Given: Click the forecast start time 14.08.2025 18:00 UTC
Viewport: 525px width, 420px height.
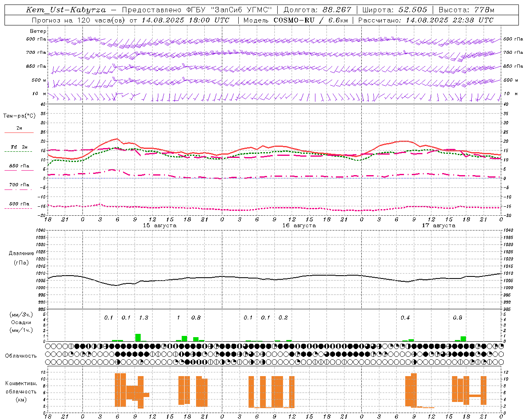Looking at the screenshot, I should [x=185, y=20].
